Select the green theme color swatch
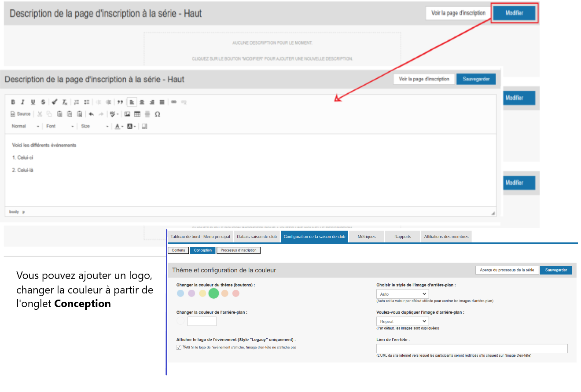581x392 pixels. pyautogui.click(x=213, y=293)
